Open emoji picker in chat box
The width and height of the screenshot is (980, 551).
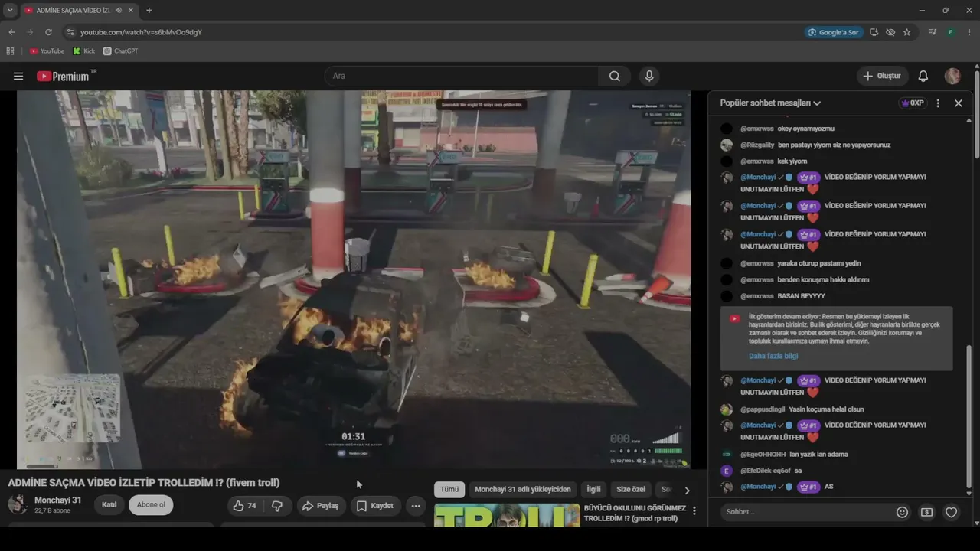[x=903, y=512]
